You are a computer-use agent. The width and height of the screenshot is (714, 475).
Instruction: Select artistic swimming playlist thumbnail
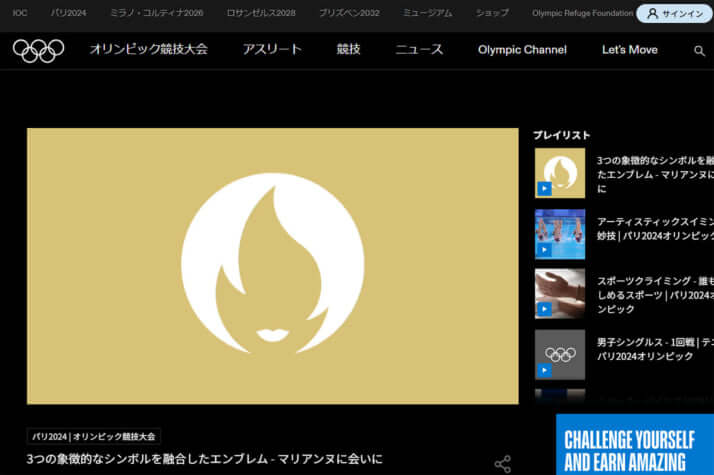(560, 234)
